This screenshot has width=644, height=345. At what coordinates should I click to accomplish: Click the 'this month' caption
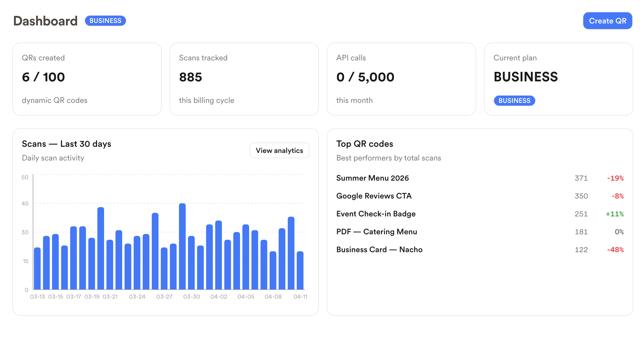[354, 100]
